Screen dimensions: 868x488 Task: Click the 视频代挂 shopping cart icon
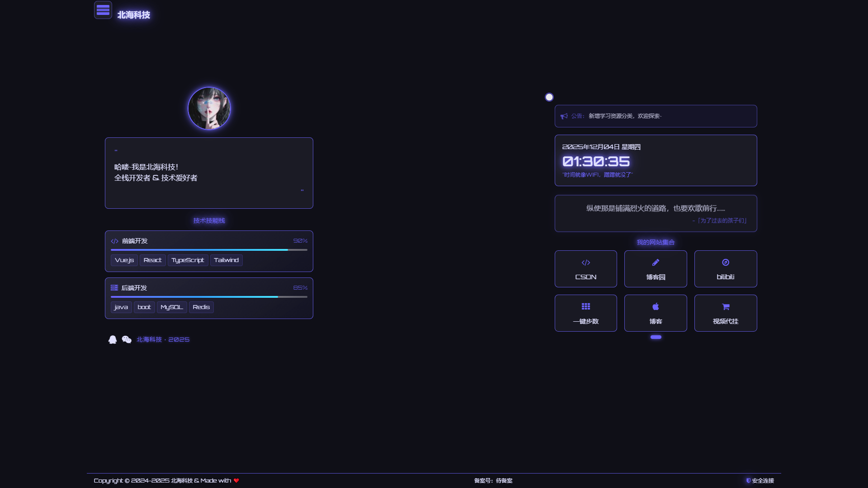(726, 307)
